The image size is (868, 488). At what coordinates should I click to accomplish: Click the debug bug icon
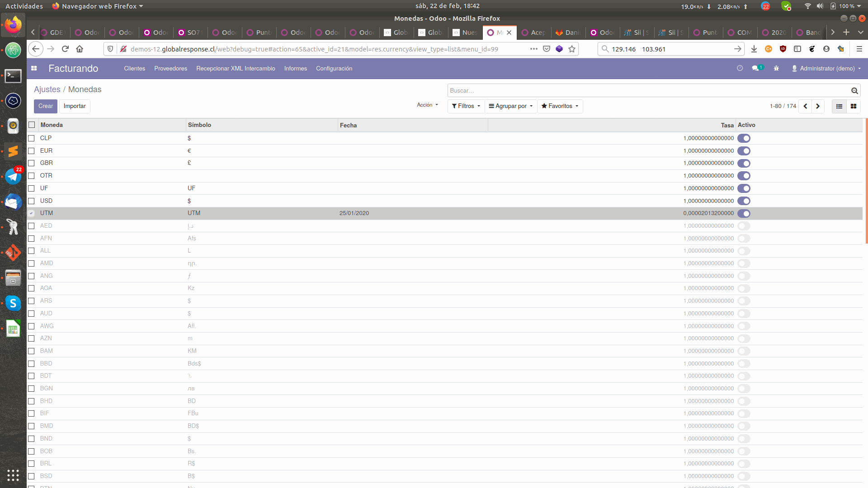click(776, 68)
